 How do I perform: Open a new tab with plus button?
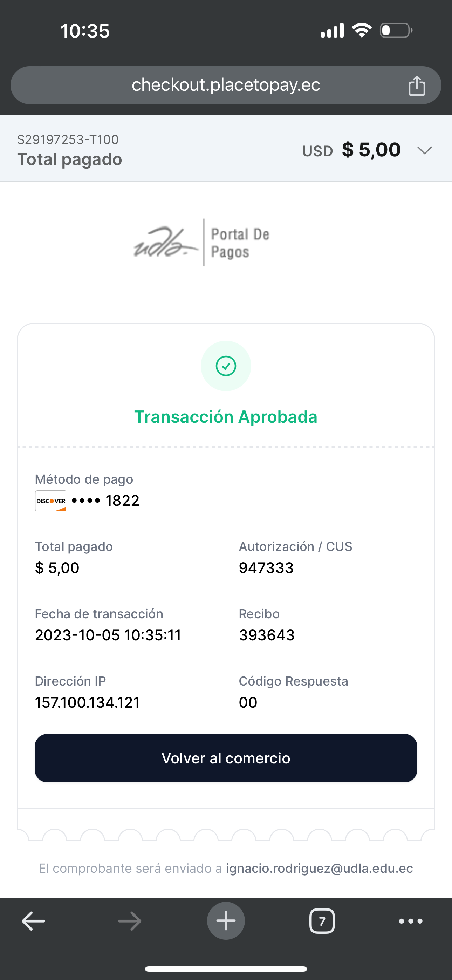pyautogui.click(x=226, y=921)
